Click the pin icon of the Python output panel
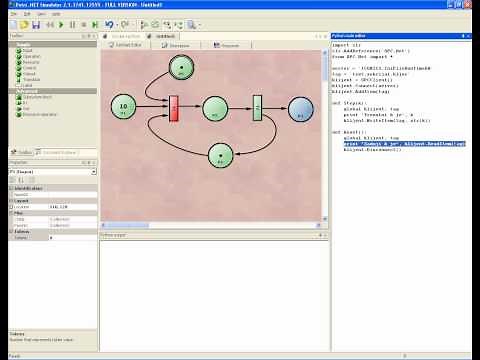This screenshot has height=360, width=480. click(320, 235)
